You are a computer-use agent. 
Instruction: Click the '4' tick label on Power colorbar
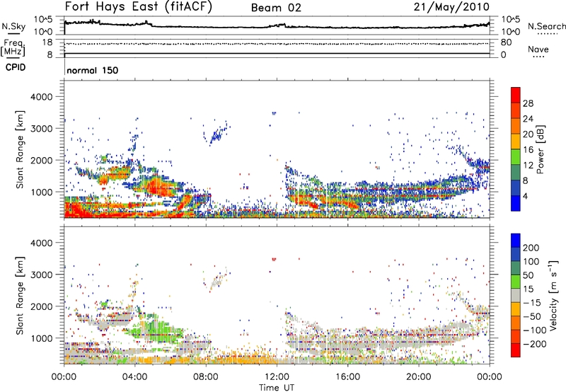pyautogui.click(x=525, y=196)
